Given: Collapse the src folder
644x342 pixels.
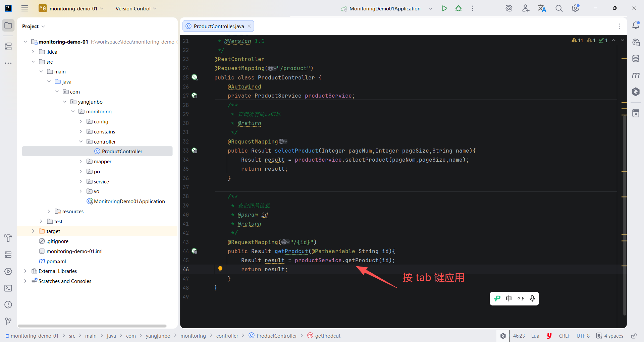Looking at the screenshot, I should (x=33, y=62).
